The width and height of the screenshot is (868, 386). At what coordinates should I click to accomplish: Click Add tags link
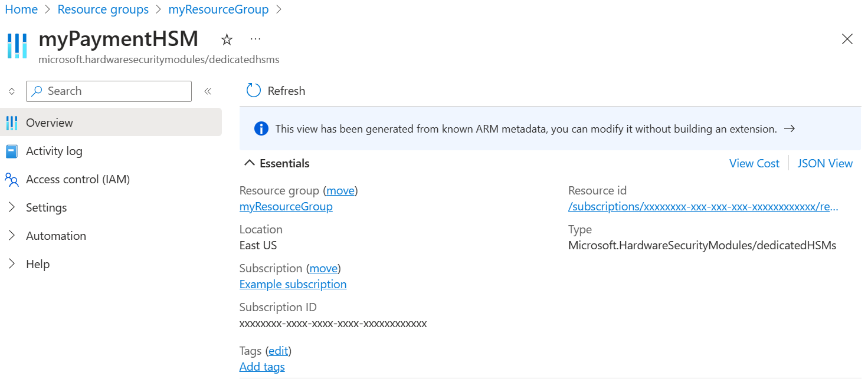point(262,367)
